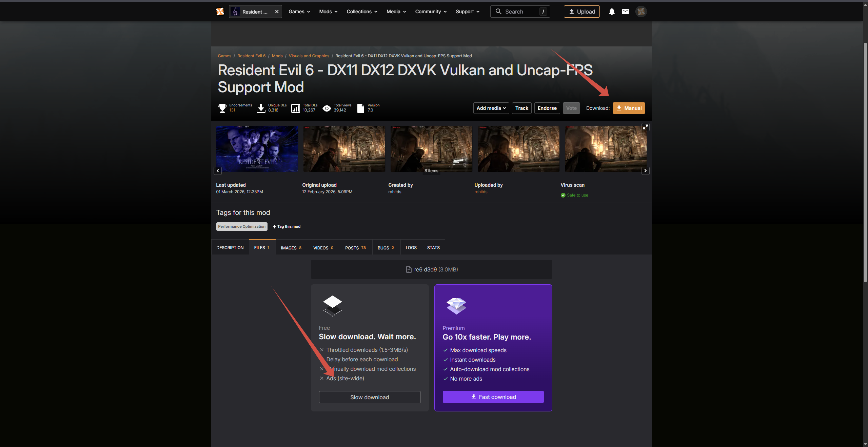Show previous gallery images
The image size is (868, 447).
218,171
